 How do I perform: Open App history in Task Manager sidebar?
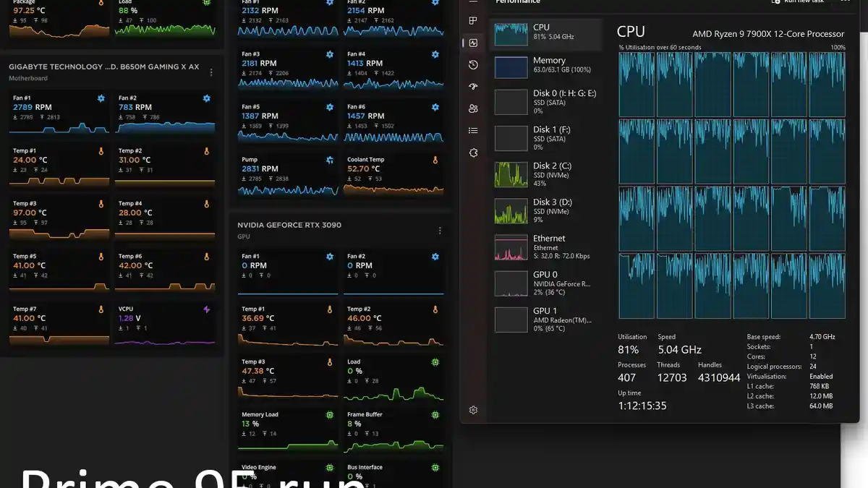473,64
